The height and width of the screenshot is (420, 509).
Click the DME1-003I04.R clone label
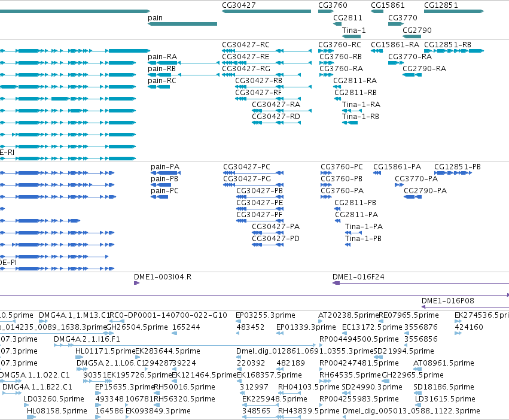163,277
